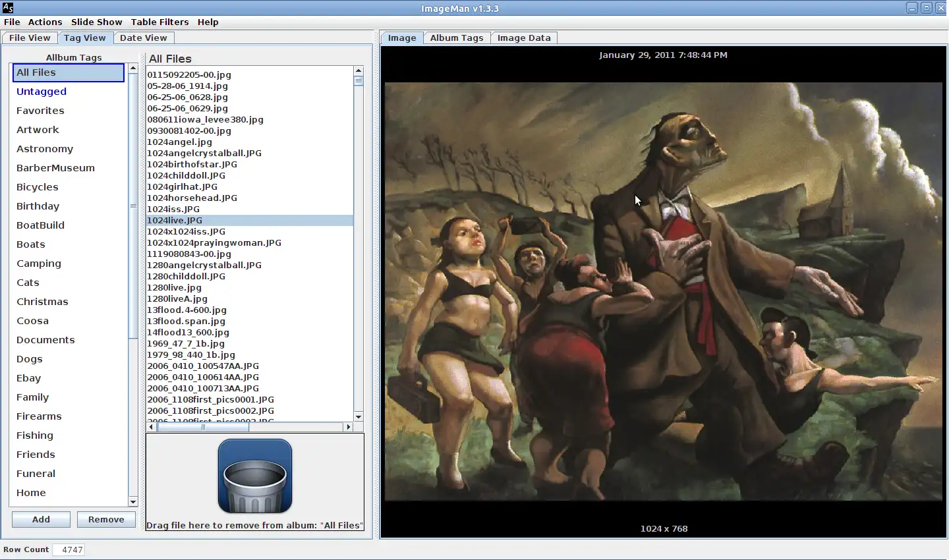Image resolution: width=949 pixels, height=560 pixels.
Task: Open the Help menu
Action: pos(208,22)
